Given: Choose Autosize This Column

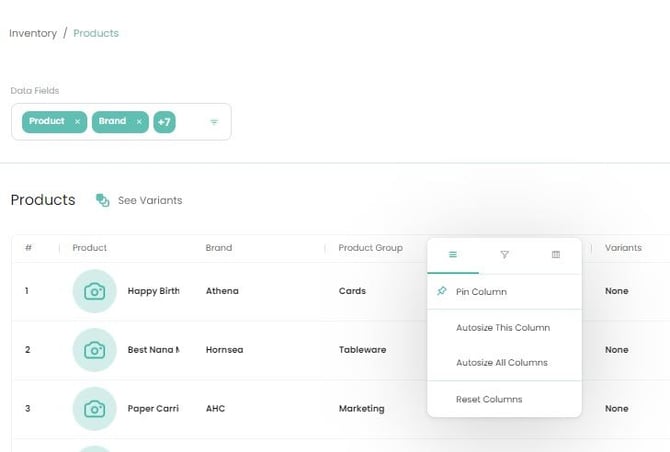Looking at the screenshot, I should coord(502,327).
